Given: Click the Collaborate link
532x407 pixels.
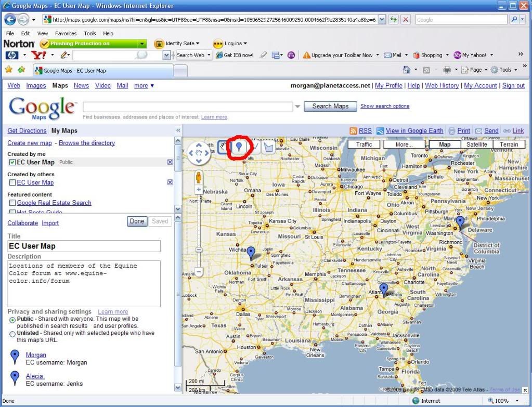Looking at the screenshot, I should click(23, 223).
